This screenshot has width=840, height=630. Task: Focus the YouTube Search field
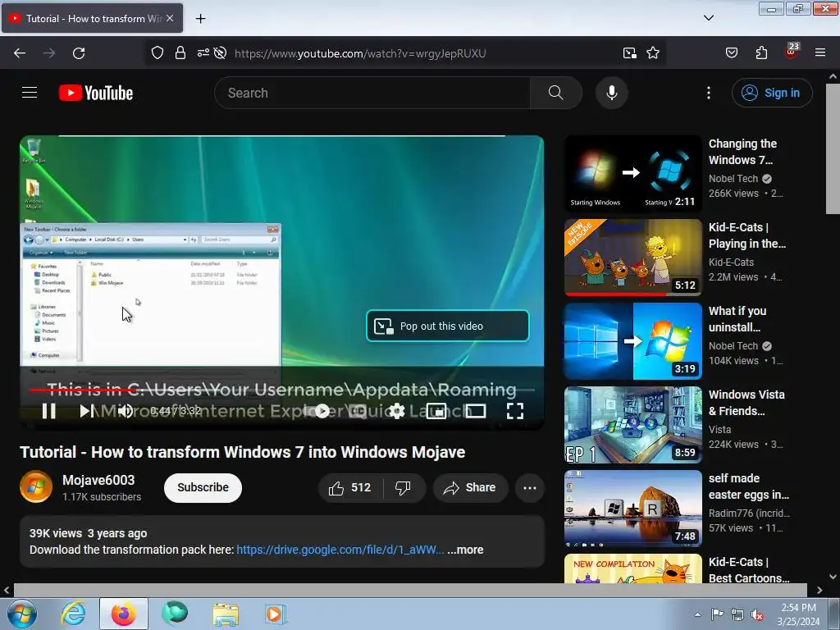pos(372,93)
